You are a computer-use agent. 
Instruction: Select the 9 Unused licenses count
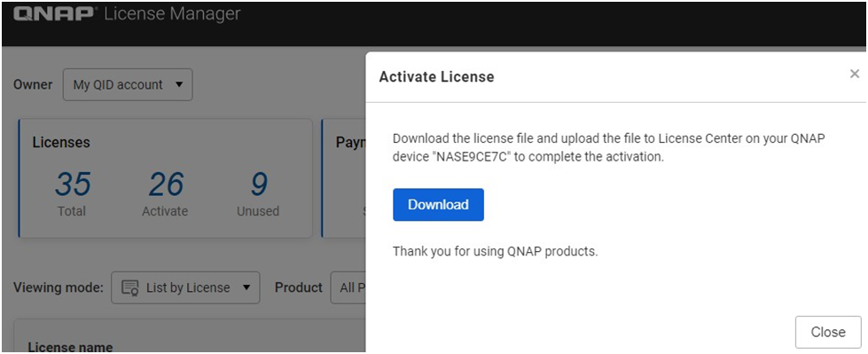(259, 185)
